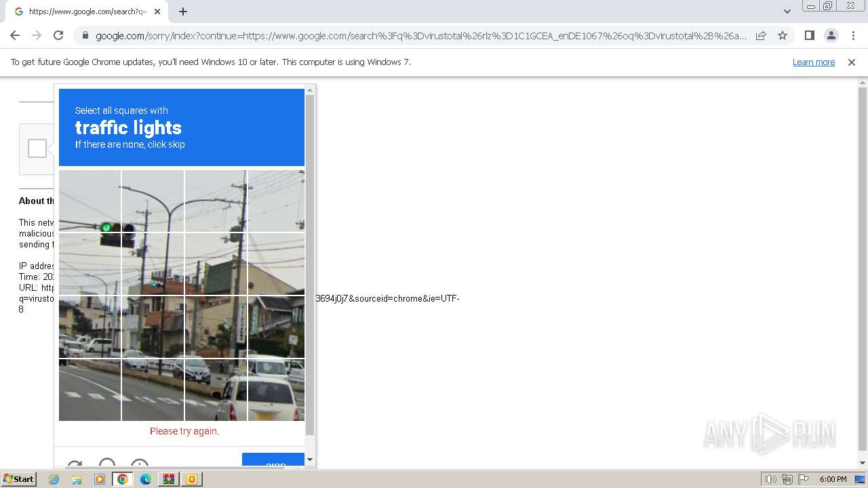This screenshot has width=868, height=488.
Task: View site information lock icon
Action: click(84, 35)
